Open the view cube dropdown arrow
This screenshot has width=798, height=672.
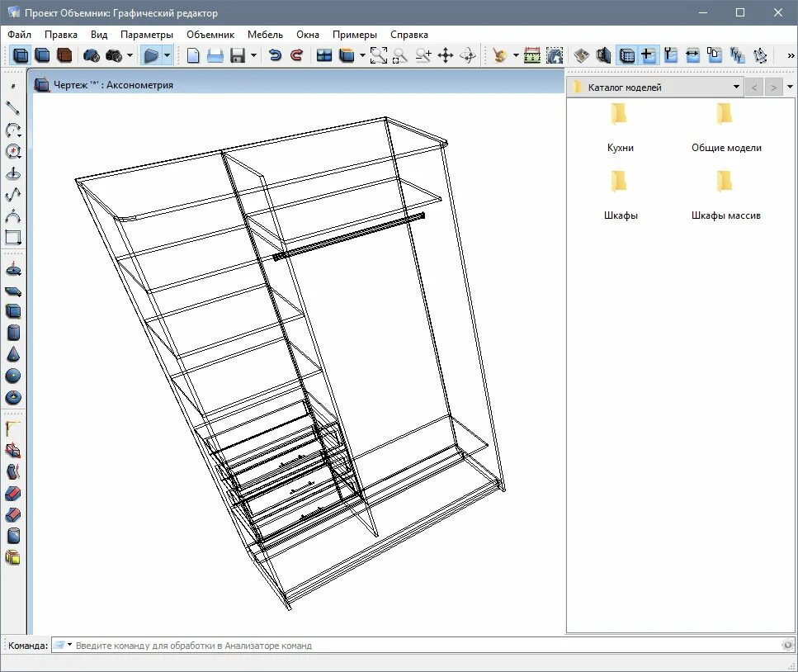point(362,55)
